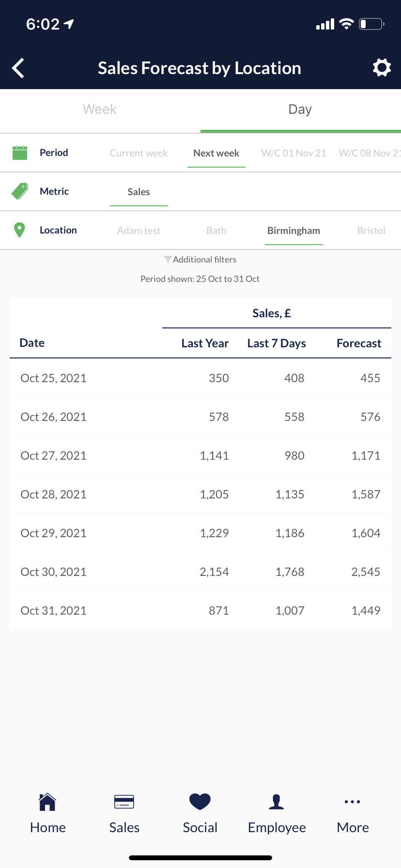Select the Bristol location
Viewport: 401px width, 868px height.
click(x=371, y=231)
